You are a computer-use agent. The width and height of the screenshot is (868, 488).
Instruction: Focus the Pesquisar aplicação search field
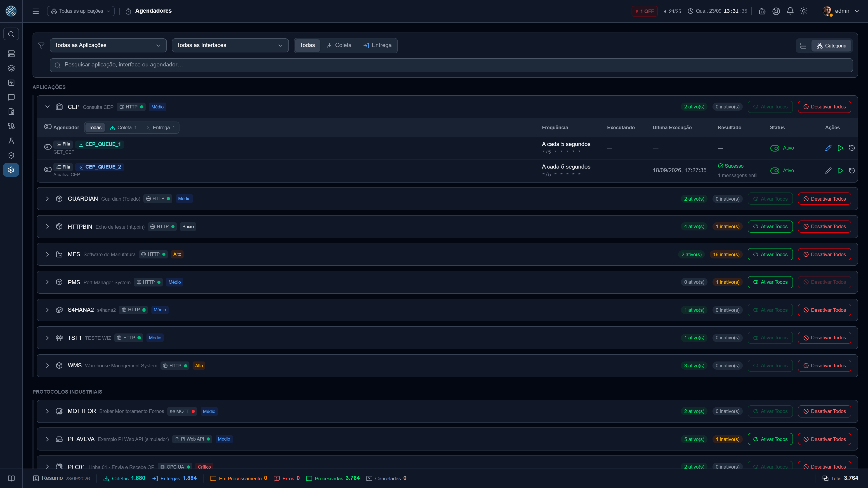click(451, 65)
